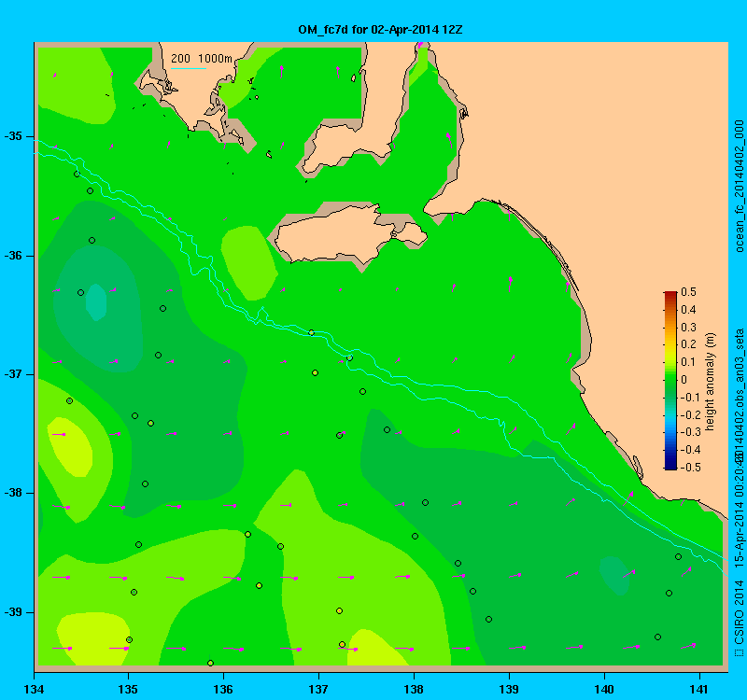
Task: Click the colorbar tick label '0.2'
Action: click(688, 344)
